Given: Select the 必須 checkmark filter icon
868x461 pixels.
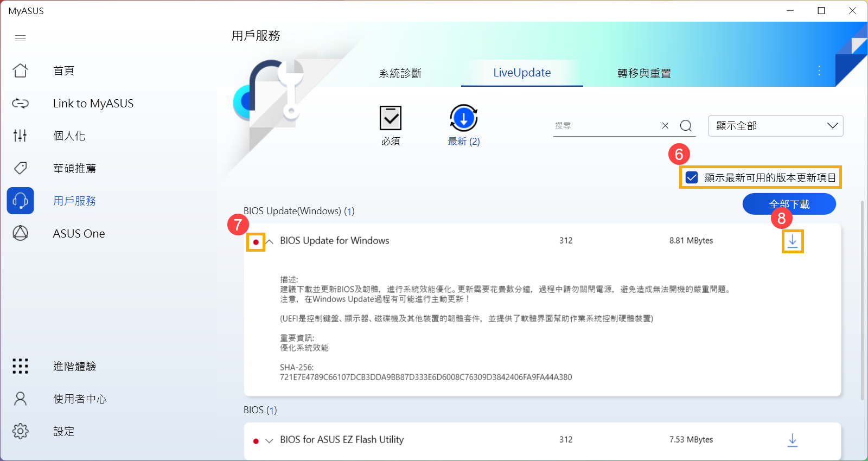Looking at the screenshot, I should coord(391,118).
